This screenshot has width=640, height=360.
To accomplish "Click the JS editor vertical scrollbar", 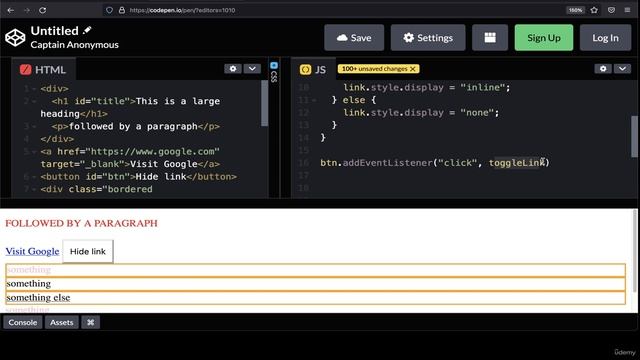I will [x=634, y=137].
